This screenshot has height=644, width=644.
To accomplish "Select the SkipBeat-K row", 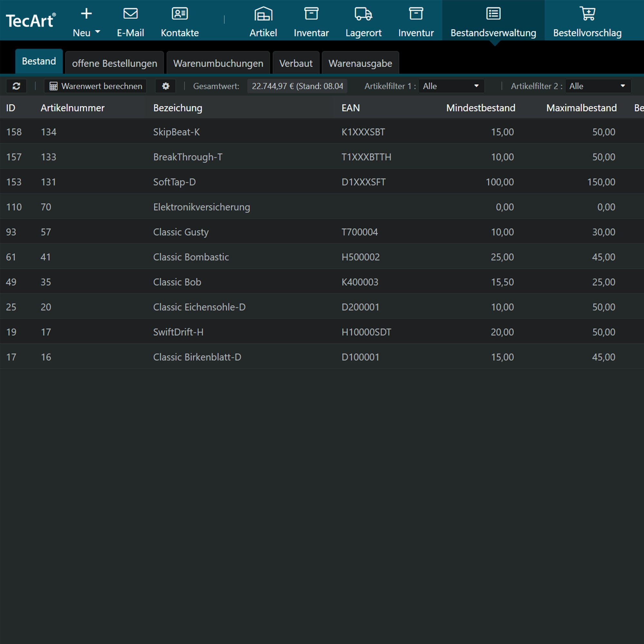I will 322,131.
